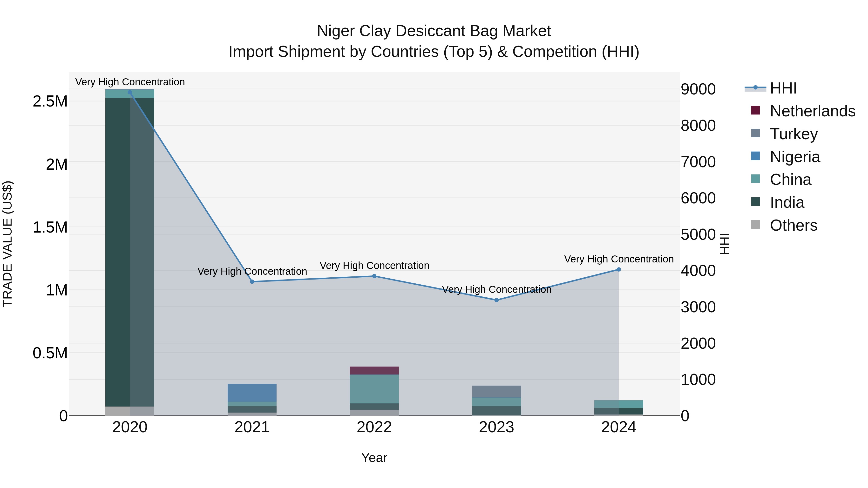Click the 0.5M trade value tick label

tap(50, 353)
